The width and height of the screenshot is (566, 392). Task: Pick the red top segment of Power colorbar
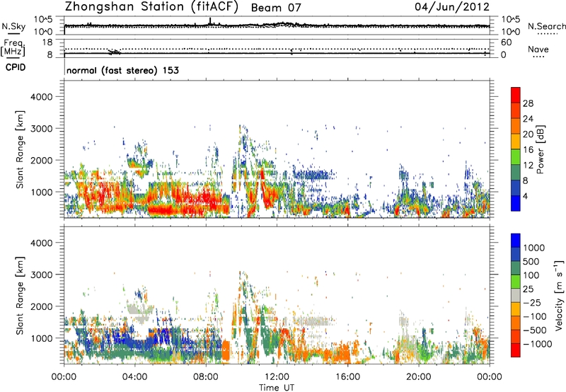click(x=516, y=96)
